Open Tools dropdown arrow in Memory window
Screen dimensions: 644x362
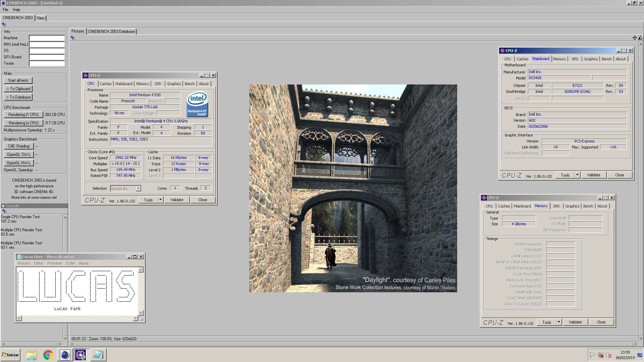559,322
